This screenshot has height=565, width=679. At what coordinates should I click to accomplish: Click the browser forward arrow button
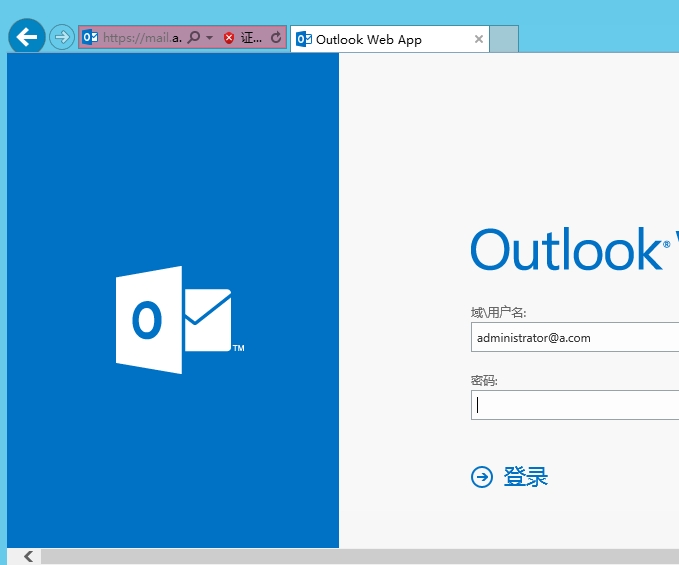click(x=61, y=37)
